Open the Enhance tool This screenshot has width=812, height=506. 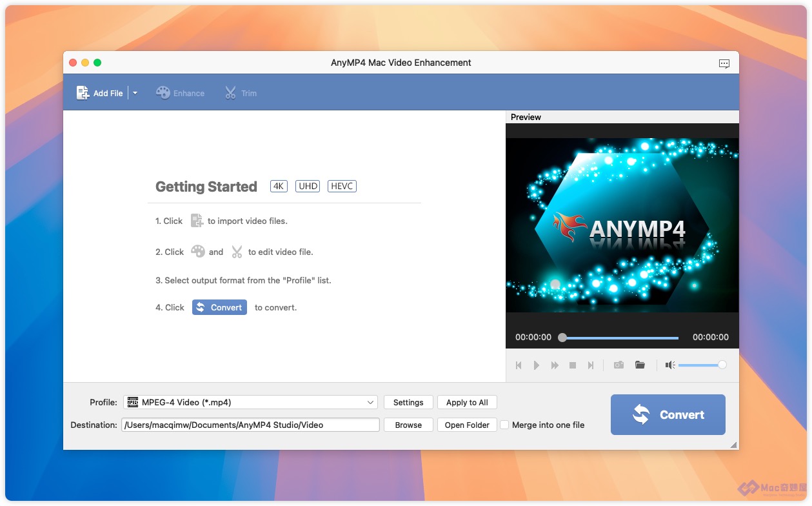(180, 93)
